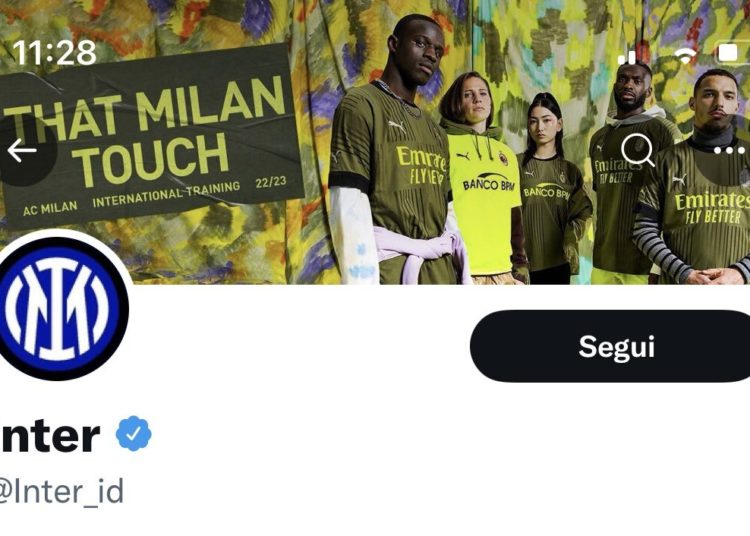Open the profile search magnifier icon
The width and height of the screenshot is (750, 536).
point(638,150)
